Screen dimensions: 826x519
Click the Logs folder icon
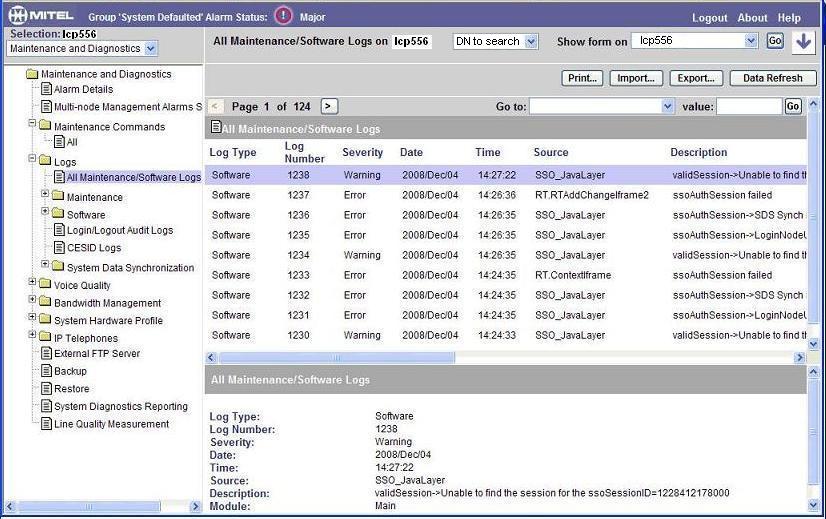(45, 160)
